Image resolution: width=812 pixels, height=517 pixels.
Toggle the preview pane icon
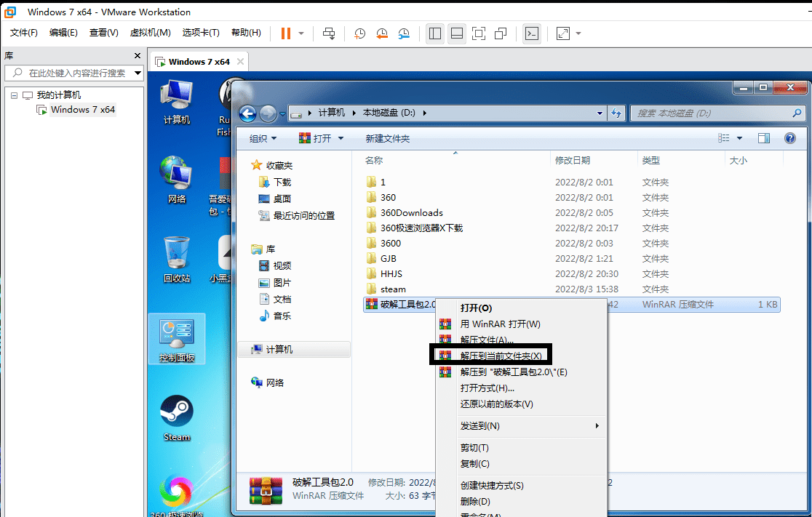[764, 138]
